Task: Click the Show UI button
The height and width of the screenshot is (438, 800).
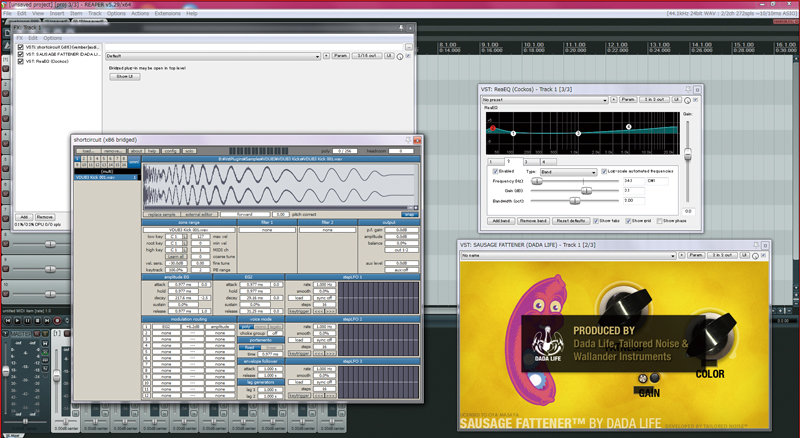Action: [x=124, y=76]
